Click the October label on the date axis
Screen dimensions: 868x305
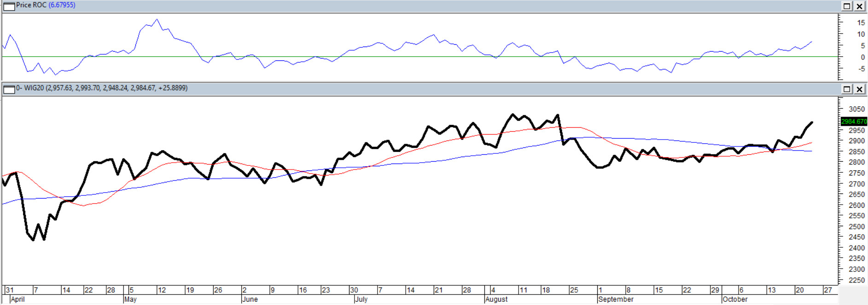click(735, 299)
